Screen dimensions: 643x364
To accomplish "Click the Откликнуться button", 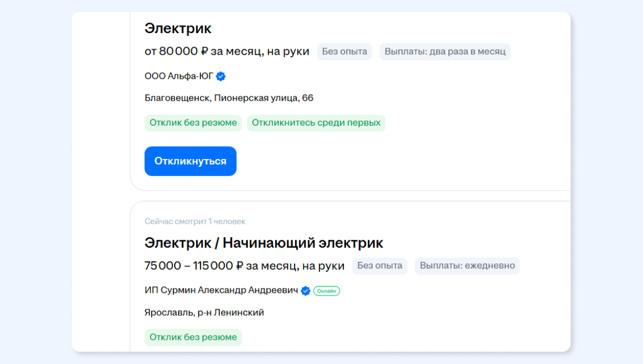I will coord(190,161).
